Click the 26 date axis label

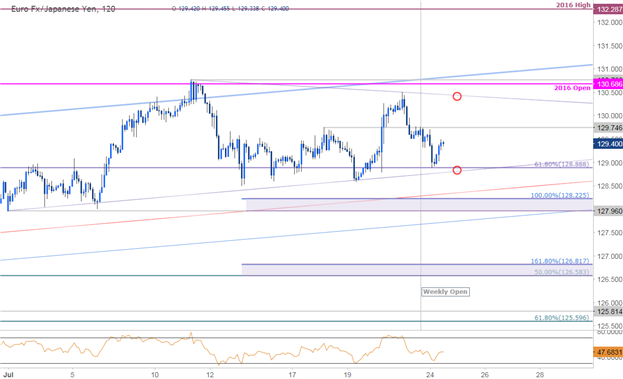485,375
